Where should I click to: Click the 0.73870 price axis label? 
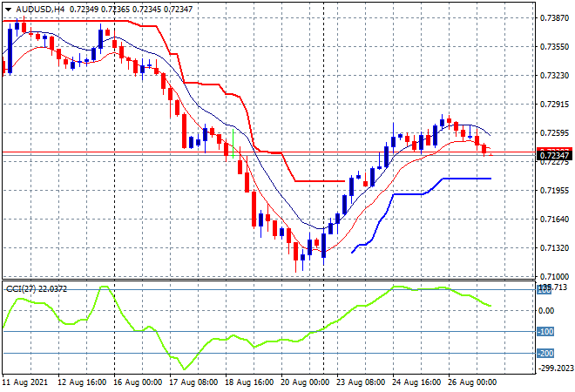coord(554,17)
